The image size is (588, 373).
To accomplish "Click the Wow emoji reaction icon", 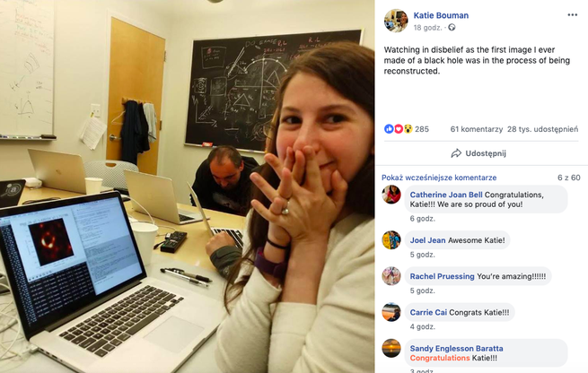I will pos(408,129).
